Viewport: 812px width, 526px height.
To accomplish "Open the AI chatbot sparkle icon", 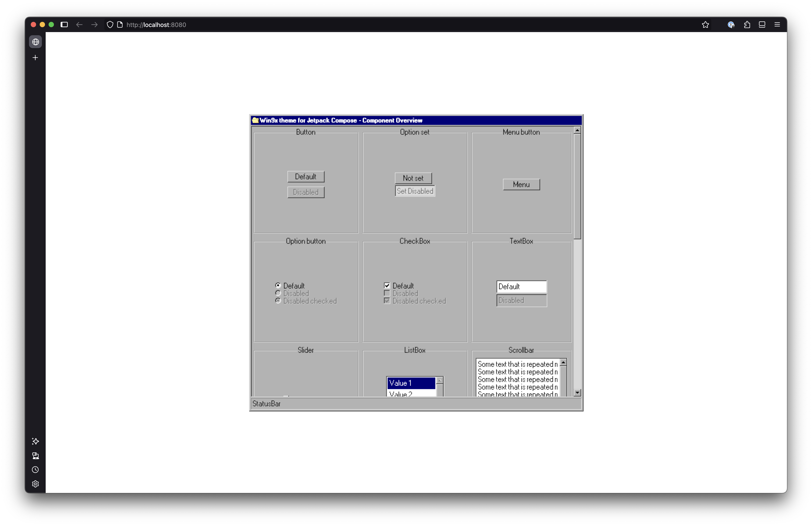I will [x=35, y=441].
